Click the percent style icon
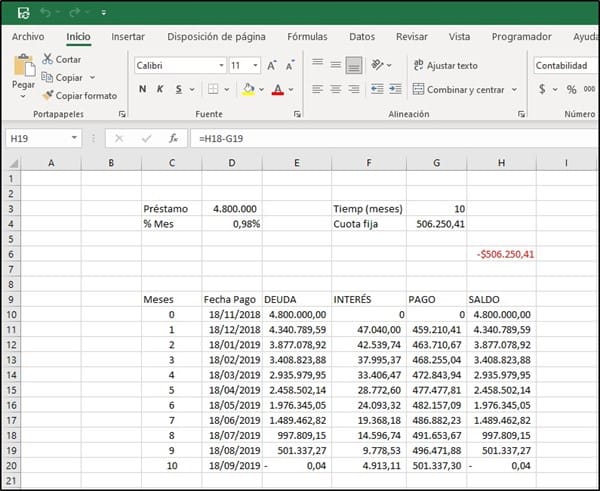The width and height of the screenshot is (600, 491). tap(572, 89)
